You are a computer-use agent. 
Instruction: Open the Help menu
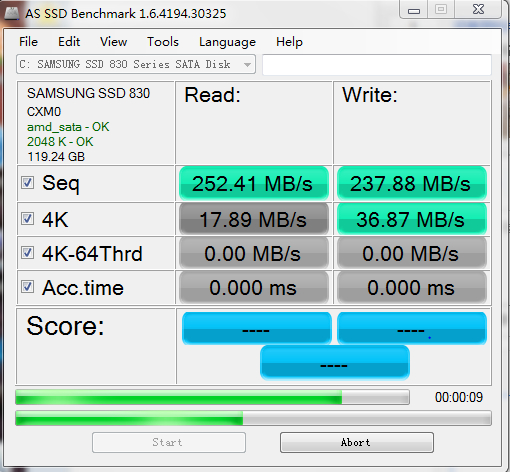(289, 42)
